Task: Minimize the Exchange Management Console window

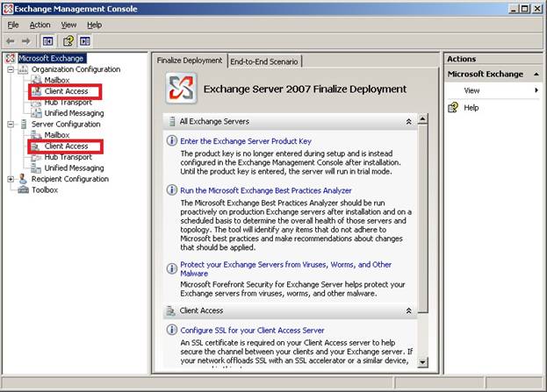Action: pyautogui.click(x=513, y=9)
